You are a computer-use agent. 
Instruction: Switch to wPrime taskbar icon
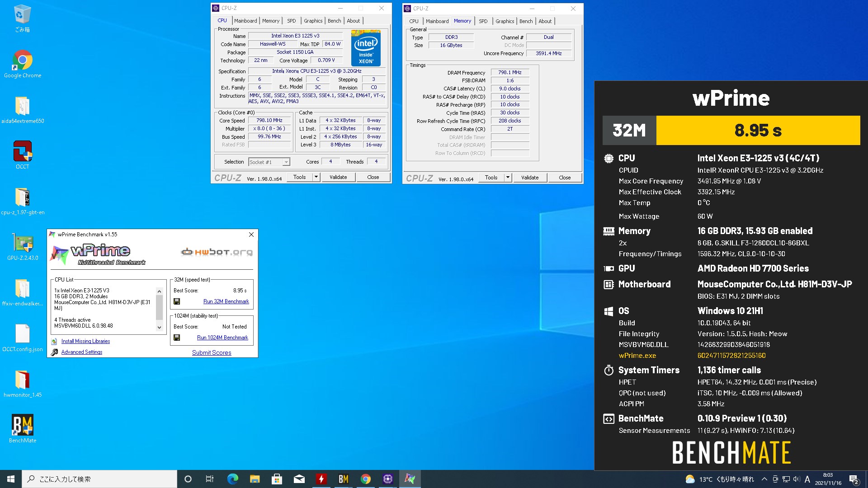(410, 479)
